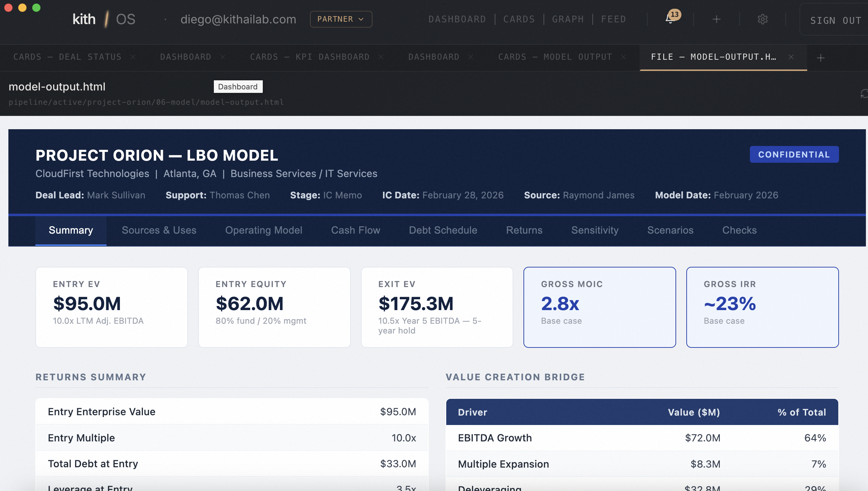Close the Cards – Model Output tab
The image size is (868, 491).
(x=623, y=57)
